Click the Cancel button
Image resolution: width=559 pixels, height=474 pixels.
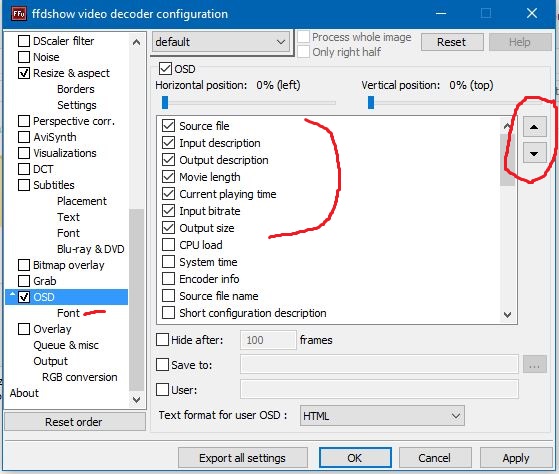tap(435, 458)
